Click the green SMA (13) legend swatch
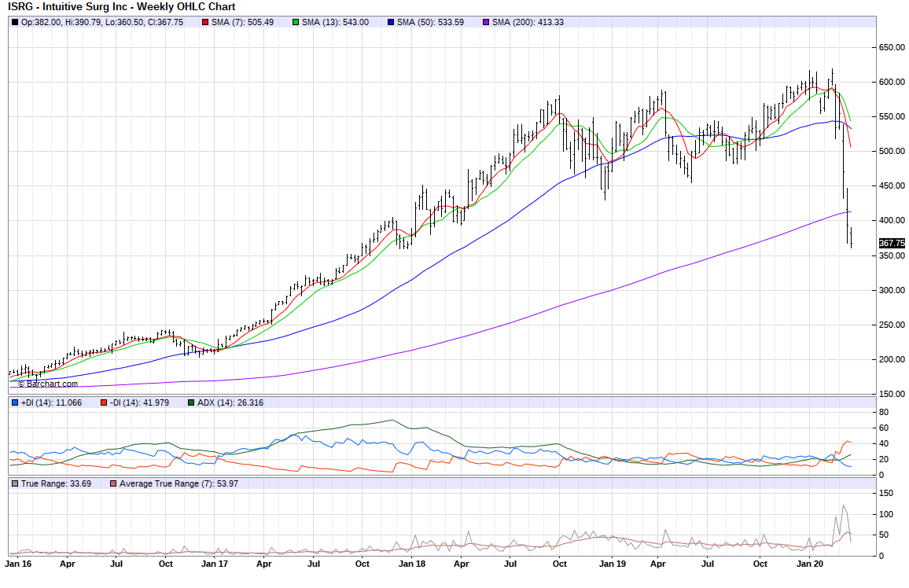 [296, 22]
